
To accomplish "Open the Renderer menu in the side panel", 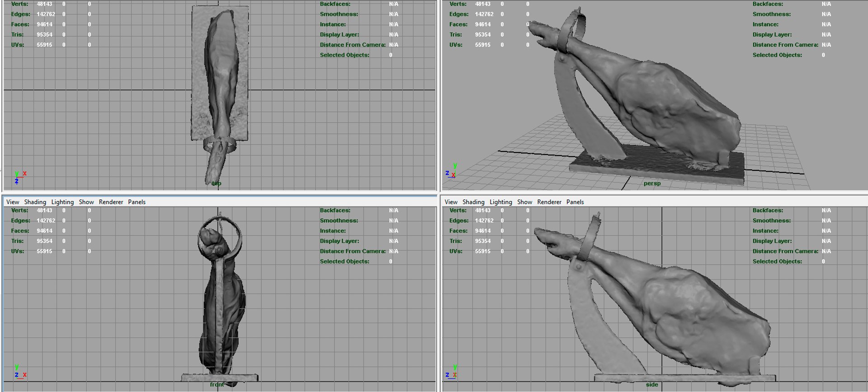I will [550, 202].
